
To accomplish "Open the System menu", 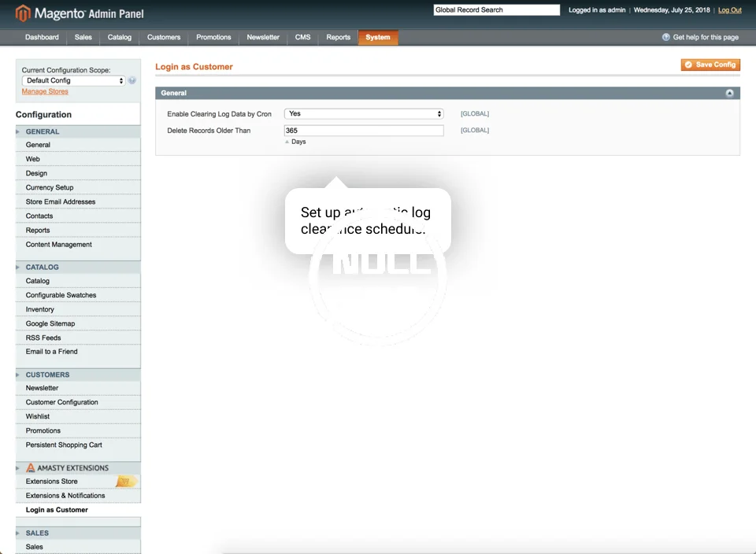I will tap(377, 37).
